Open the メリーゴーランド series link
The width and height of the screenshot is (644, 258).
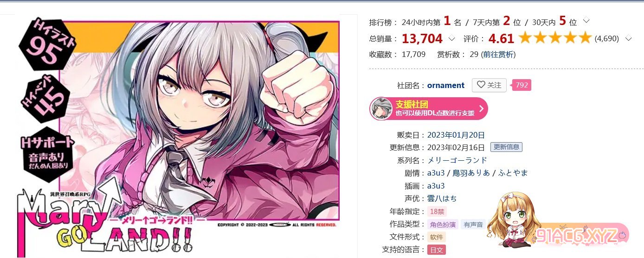457,160
